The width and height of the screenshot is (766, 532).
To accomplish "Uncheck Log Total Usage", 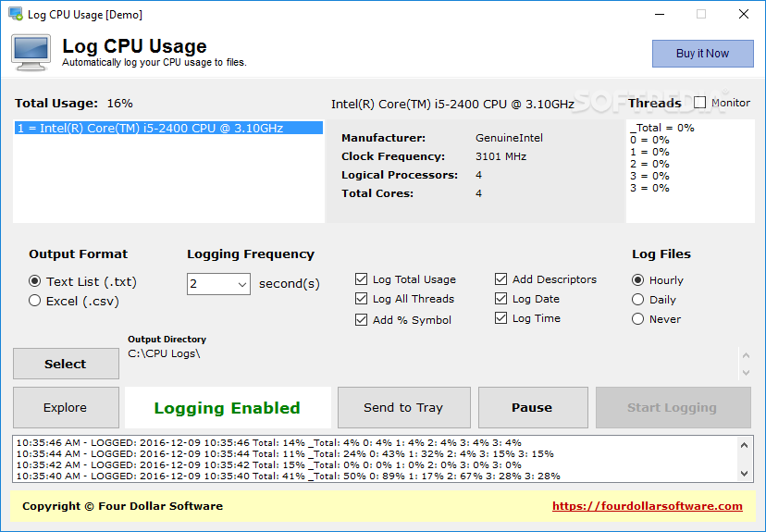I will click(361, 278).
